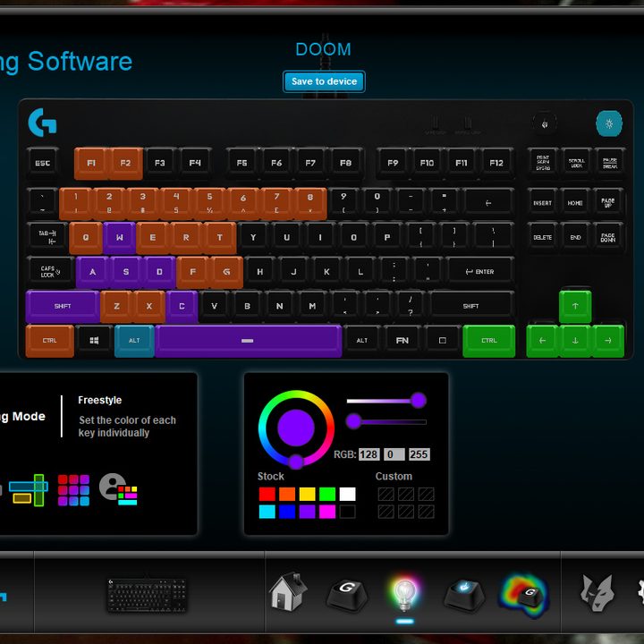Select the orange F2 key
The height and width of the screenshot is (644, 644).
click(126, 163)
